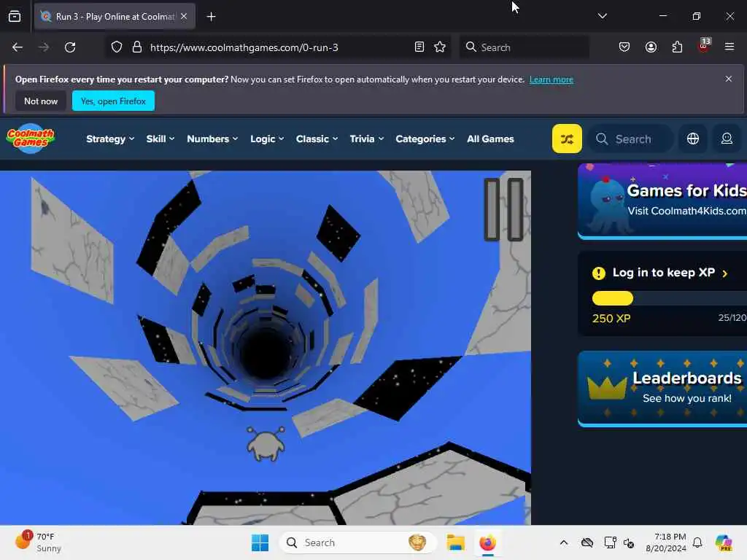Open the Leaderboards banner
The image size is (747, 560).
coord(662,389)
